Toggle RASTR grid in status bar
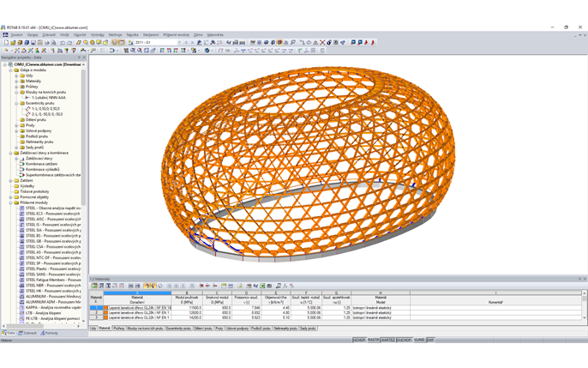This screenshot has width=588, height=368. (x=373, y=340)
